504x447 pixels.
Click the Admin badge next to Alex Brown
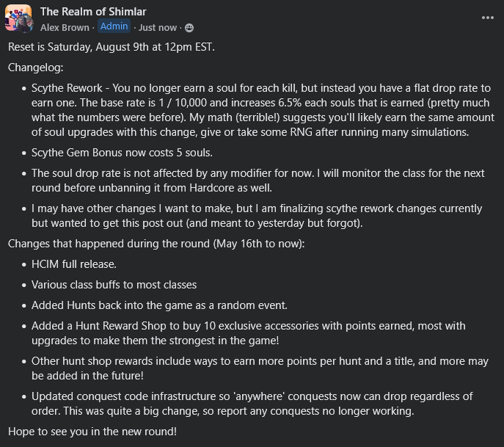click(114, 27)
